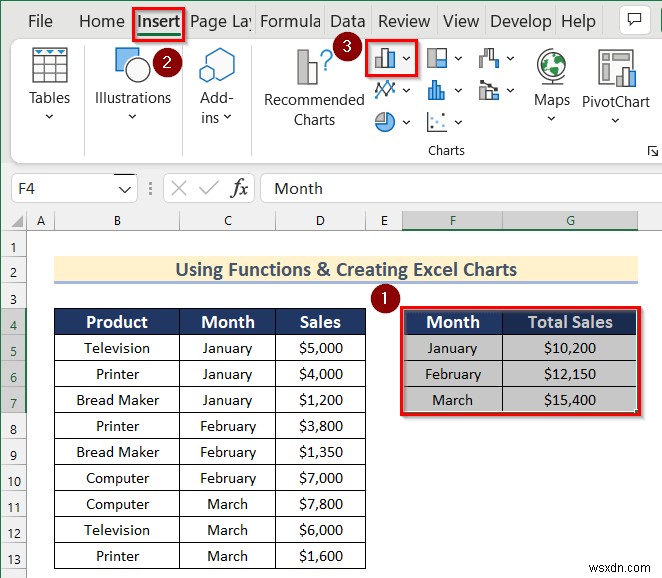Screen dimensions: 662x578
Task: Confirm entry with the checkmark icon
Action: pos(209,188)
